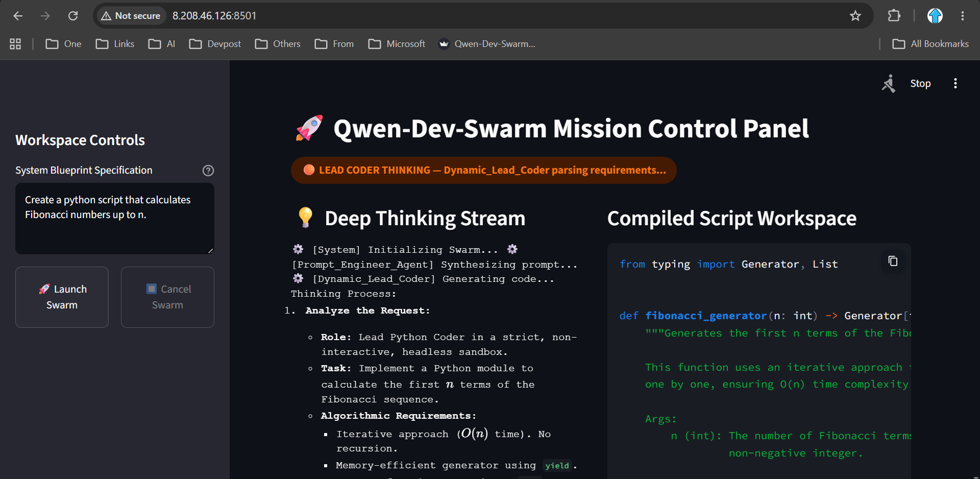Click the Cancel Swarm button

tap(167, 297)
